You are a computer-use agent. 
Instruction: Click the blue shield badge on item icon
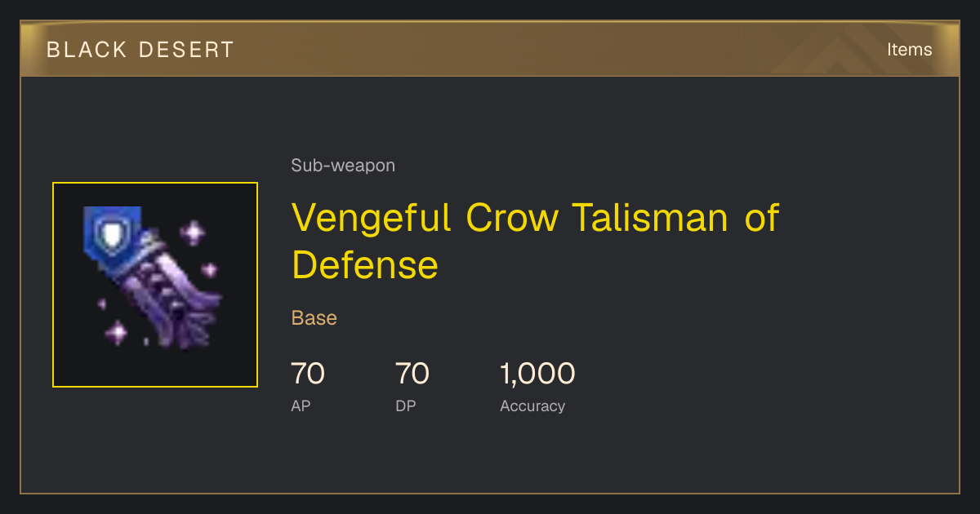point(112,232)
